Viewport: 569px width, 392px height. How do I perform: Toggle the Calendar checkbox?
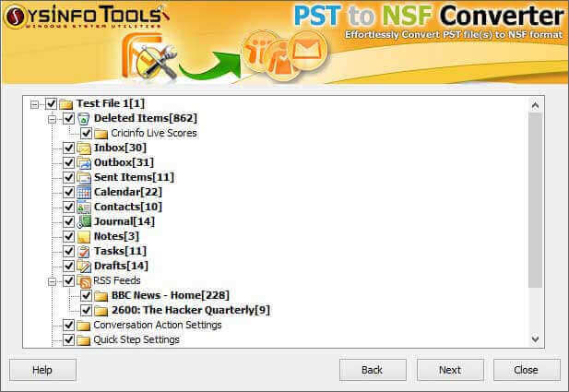[68, 192]
